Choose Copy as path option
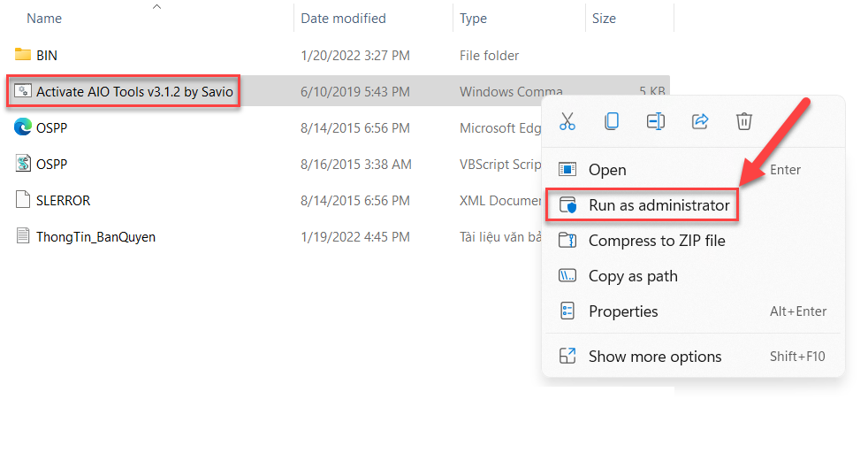The height and width of the screenshot is (461, 868). pyautogui.click(x=633, y=276)
